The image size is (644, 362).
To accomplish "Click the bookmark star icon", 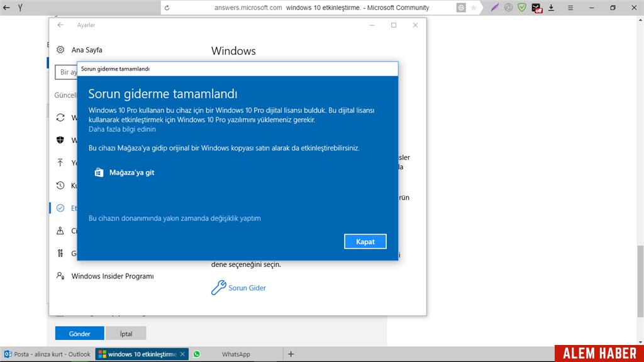I will pos(474,8).
